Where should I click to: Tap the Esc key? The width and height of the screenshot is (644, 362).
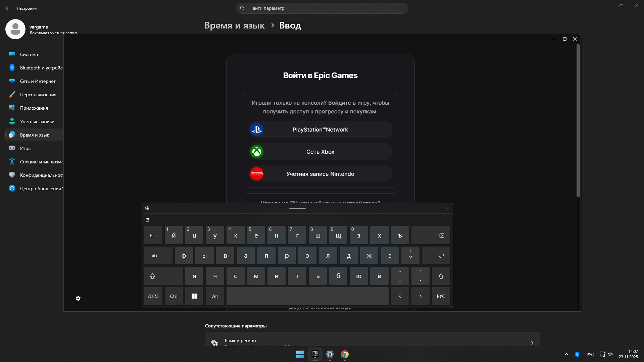click(153, 236)
